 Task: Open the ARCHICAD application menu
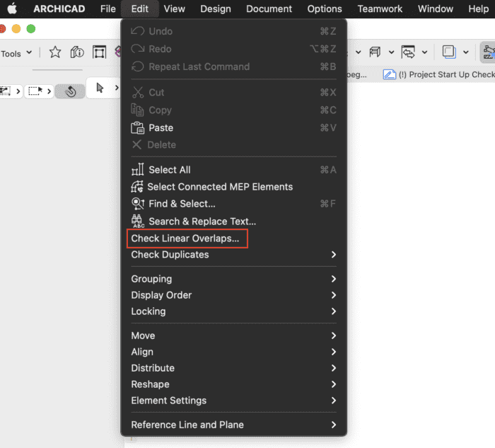coord(59,8)
